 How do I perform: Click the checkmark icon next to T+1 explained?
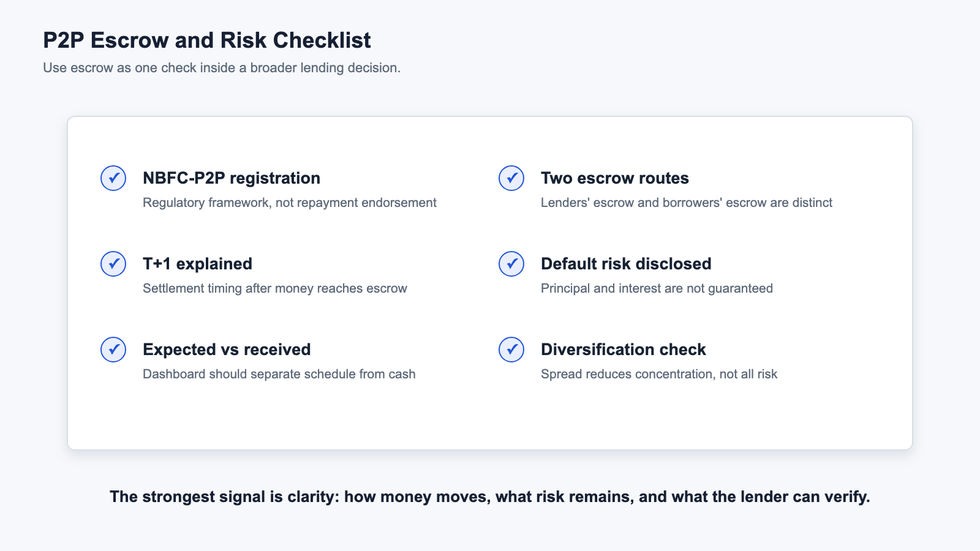pyautogui.click(x=113, y=264)
